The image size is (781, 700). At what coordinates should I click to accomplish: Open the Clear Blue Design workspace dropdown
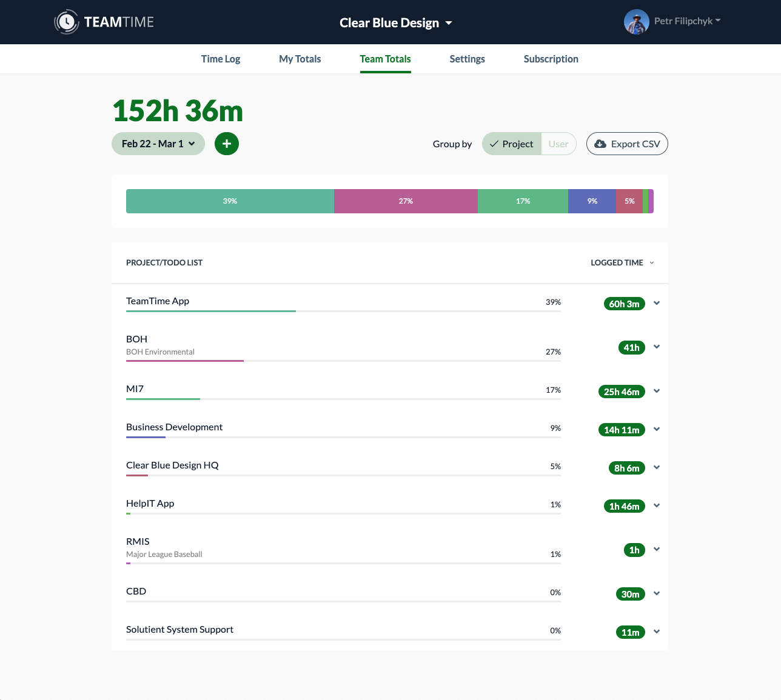pyautogui.click(x=396, y=23)
